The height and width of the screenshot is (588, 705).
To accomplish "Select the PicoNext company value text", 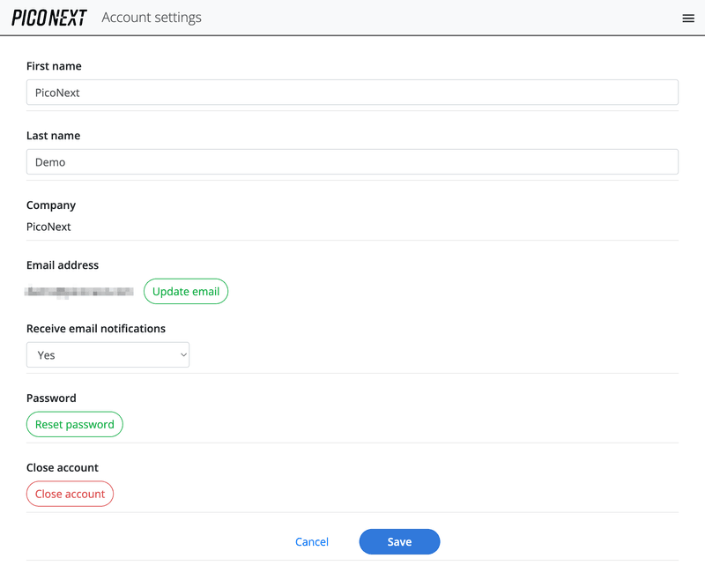I will click(x=48, y=227).
